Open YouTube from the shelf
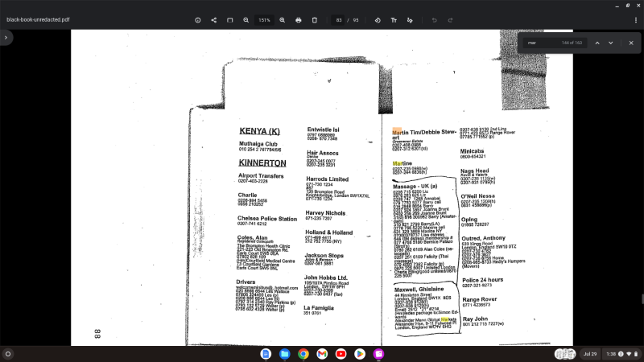The image size is (644, 362). coord(341,354)
